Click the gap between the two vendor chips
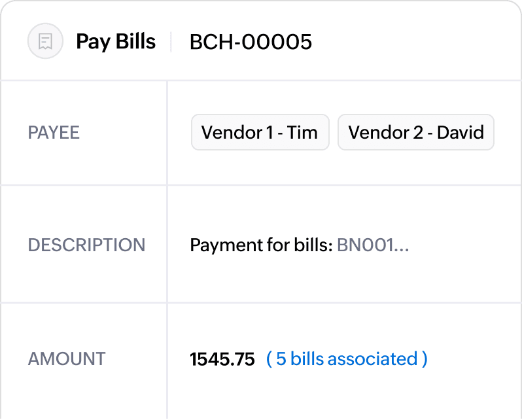 coord(334,133)
